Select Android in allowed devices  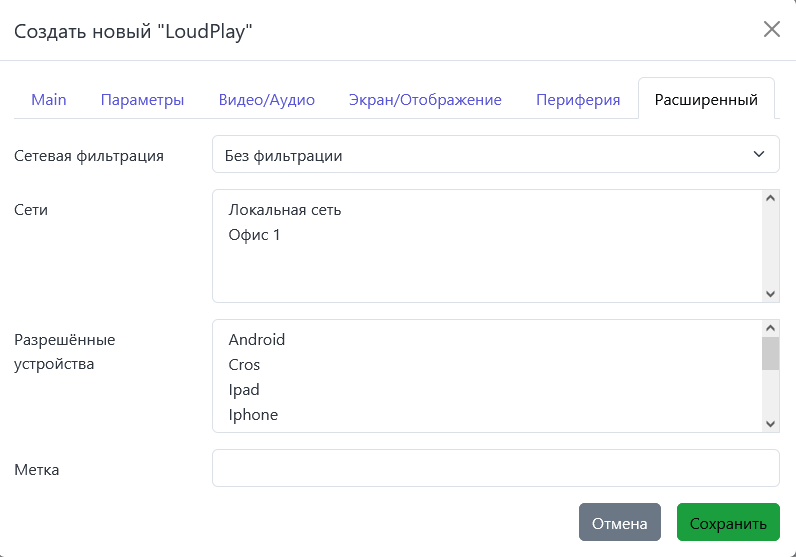coord(257,340)
